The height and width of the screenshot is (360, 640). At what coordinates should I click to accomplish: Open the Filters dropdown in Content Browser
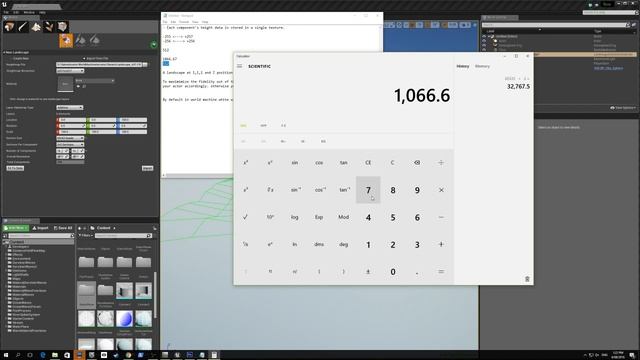(x=86, y=236)
